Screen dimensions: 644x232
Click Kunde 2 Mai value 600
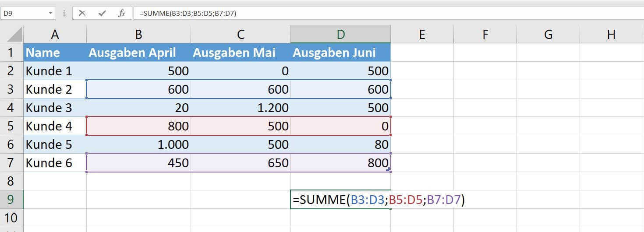(x=241, y=89)
